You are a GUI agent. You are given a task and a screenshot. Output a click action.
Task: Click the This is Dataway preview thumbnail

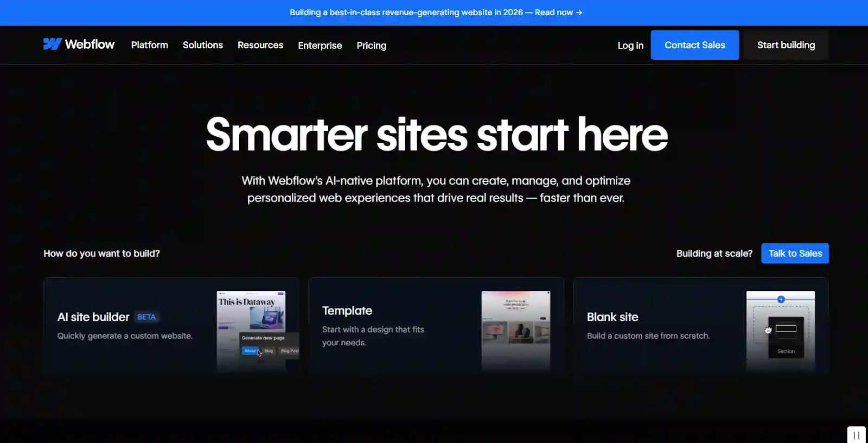251,331
